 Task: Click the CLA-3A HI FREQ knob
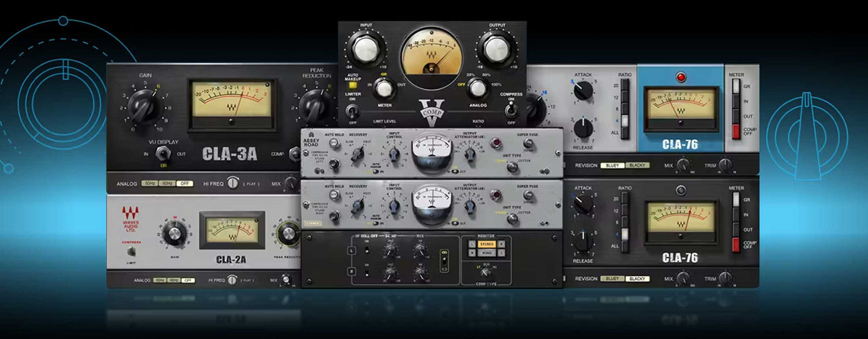coord(233,183)
